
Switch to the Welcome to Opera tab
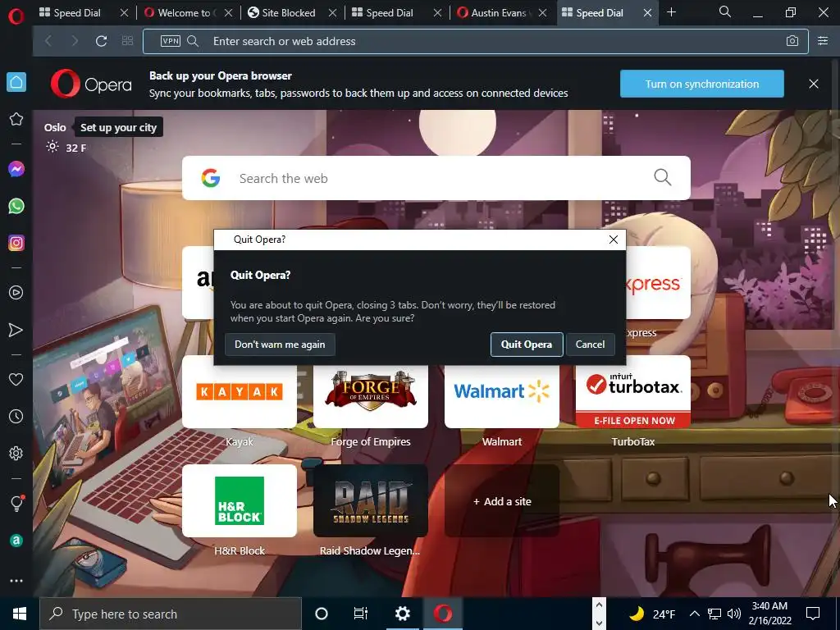184,13
